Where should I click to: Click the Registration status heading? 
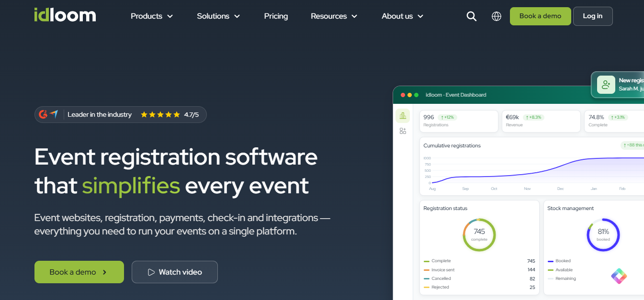pyautogui.click(x=445, y=209)
